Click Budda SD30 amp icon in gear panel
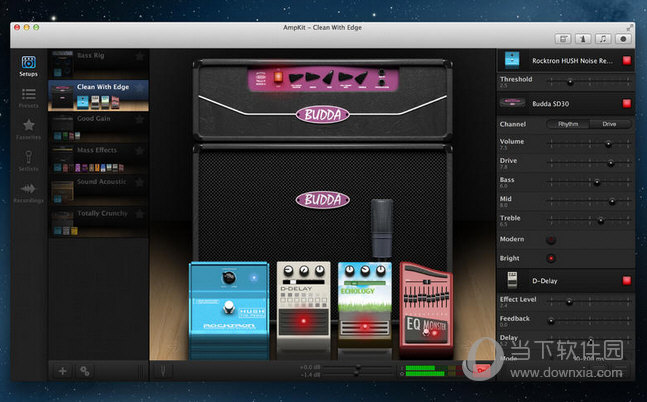The height and width of the screenshot is (402, 647). tap(512, 102)
